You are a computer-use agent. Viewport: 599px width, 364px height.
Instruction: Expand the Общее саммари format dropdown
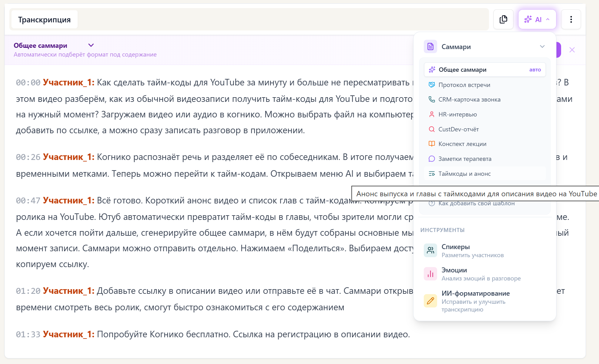click(91, 45)
